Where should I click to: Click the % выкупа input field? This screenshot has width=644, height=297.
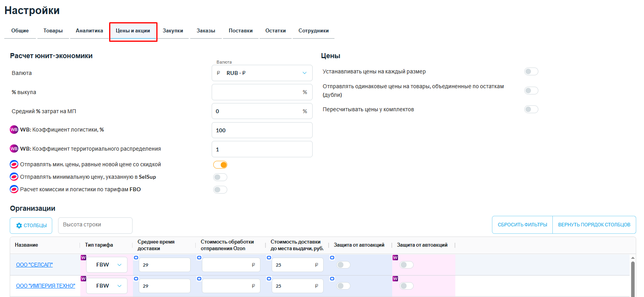click(x=257, y=92)
